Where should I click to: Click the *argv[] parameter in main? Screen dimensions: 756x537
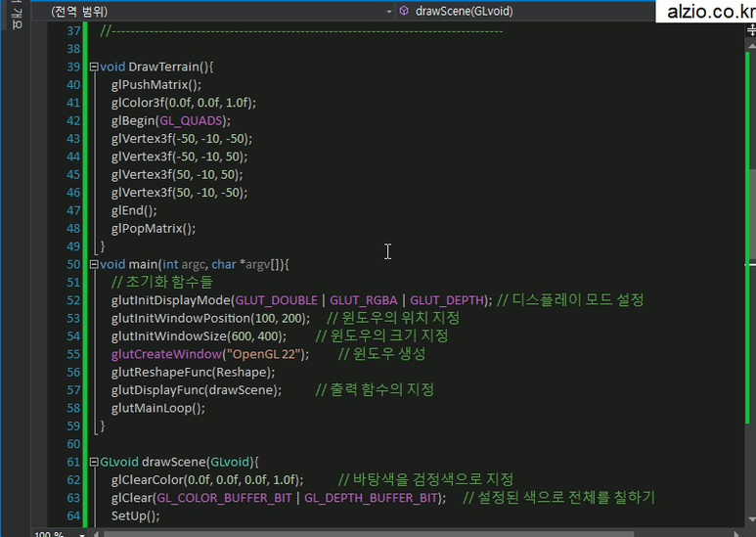tap(260, 264)
